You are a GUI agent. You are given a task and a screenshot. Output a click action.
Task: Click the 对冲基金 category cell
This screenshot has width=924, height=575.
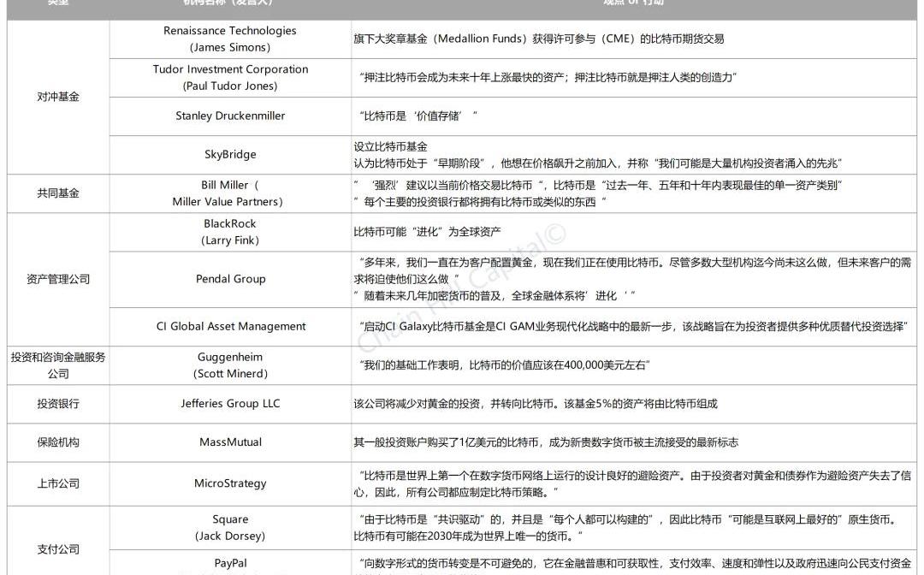(x=58, y=97)
